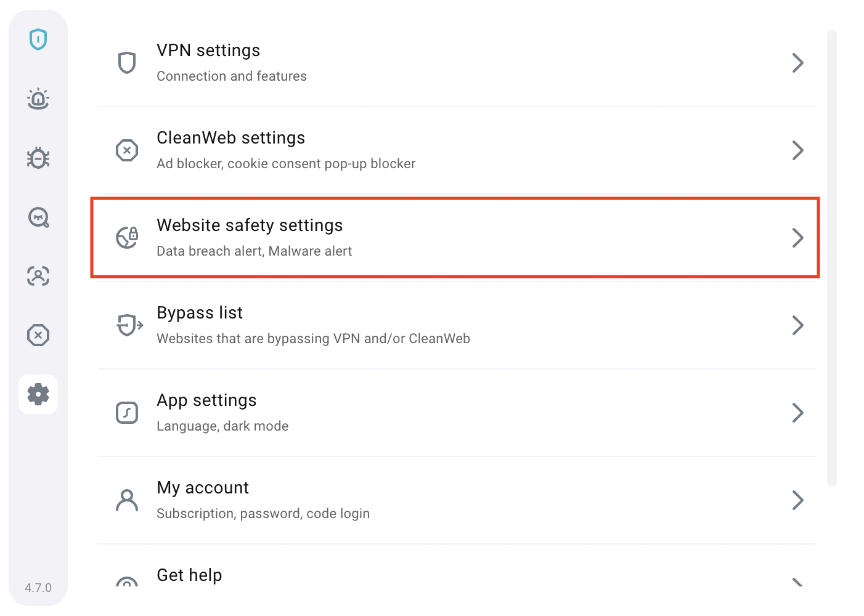Select the Alternative ID person icon in sidebar

(38, 276)
